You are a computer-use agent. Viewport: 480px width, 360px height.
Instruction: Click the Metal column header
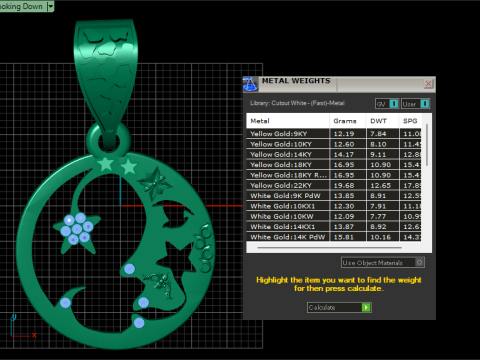pyautogui.click(x=288, y=121)
